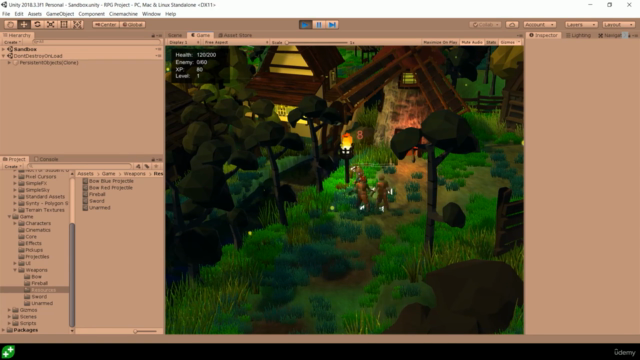
Task: Select the Bow Red Projectile asset
Action: [x=108, y=188]
